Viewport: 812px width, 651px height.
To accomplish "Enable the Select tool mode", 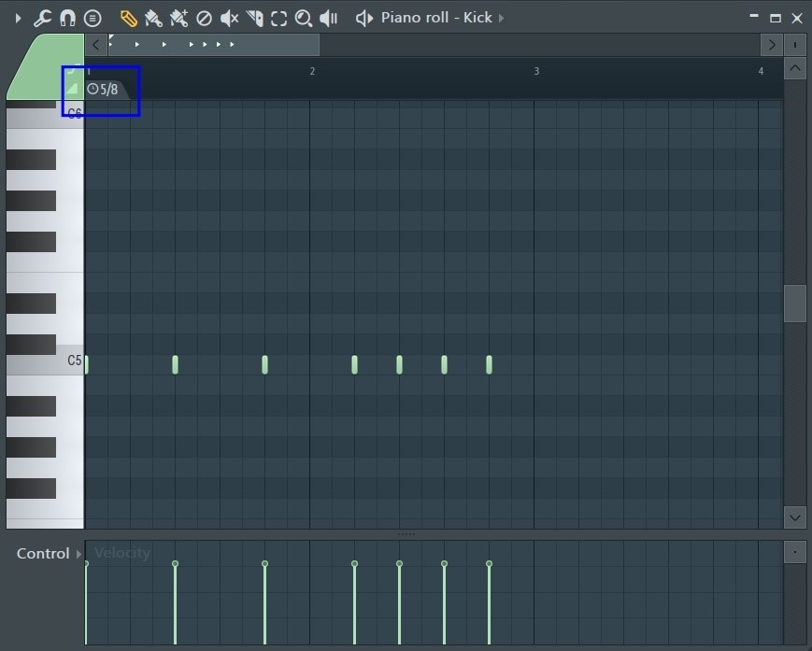I will tap(278, 17).
